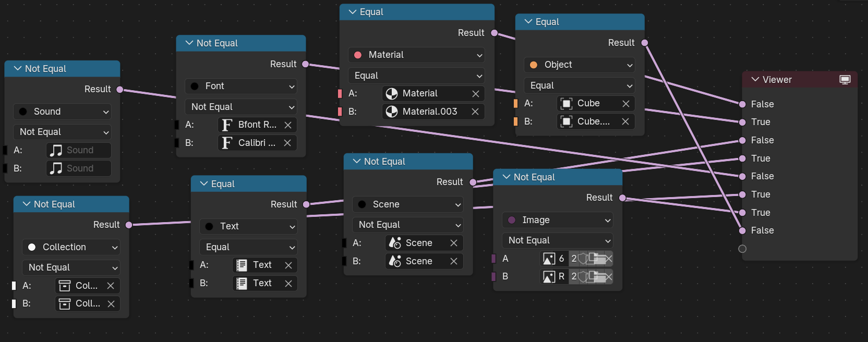Click the material sphere icon next to Material.003
Viewport: 868px width, 342px height.
coord(392,112)
